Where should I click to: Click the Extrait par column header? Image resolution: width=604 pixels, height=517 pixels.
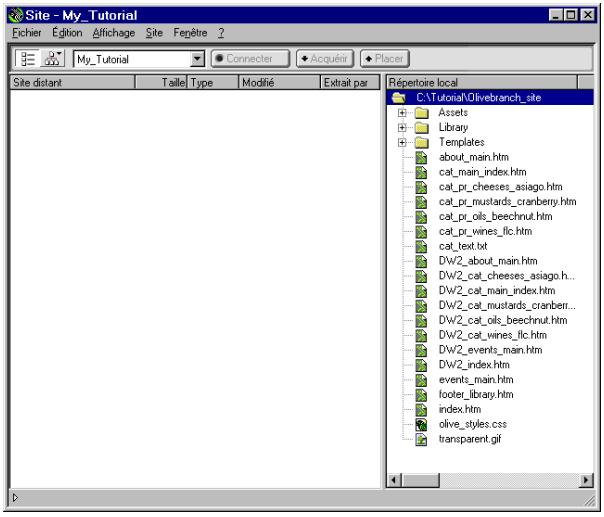click(x=350, y=82)
